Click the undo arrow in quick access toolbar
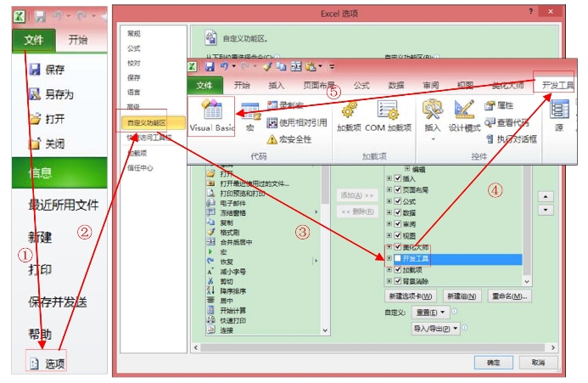The image size is (588, 383). click(x=224, y=66)
